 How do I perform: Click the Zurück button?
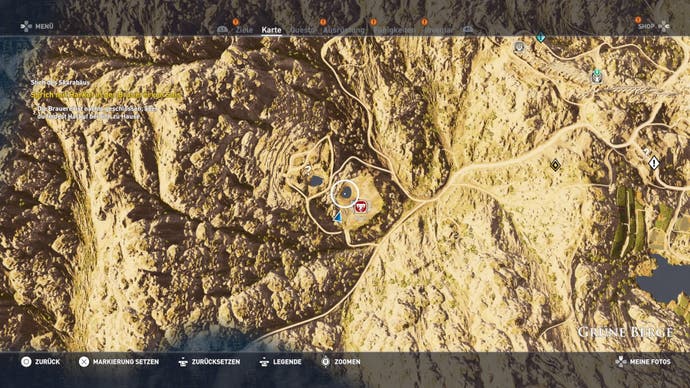tap(40, 362)
